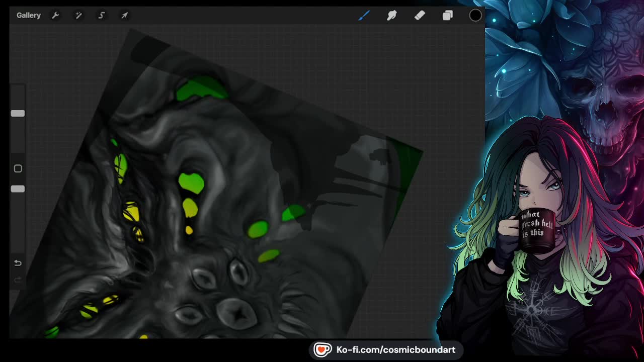Image resolution: width=644 pixels, height=362 pixels.
Task: Tap the square modify button on sidebar
Action: pyautogui.click(x=18, y=168)
